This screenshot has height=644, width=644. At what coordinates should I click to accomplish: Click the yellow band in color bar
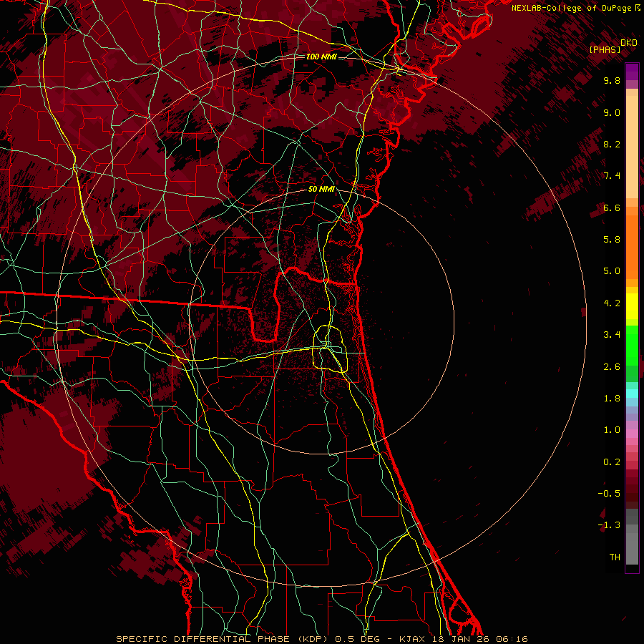(632, 306)
